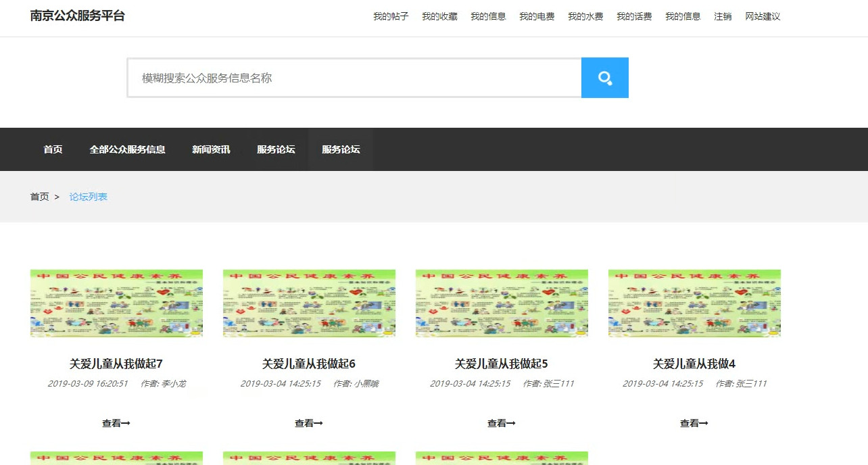Screen dimensions: 868x465
Task: Click the date under 关爱儿童从我做起5
Action: pyautogui.click(x=471, y=384)
